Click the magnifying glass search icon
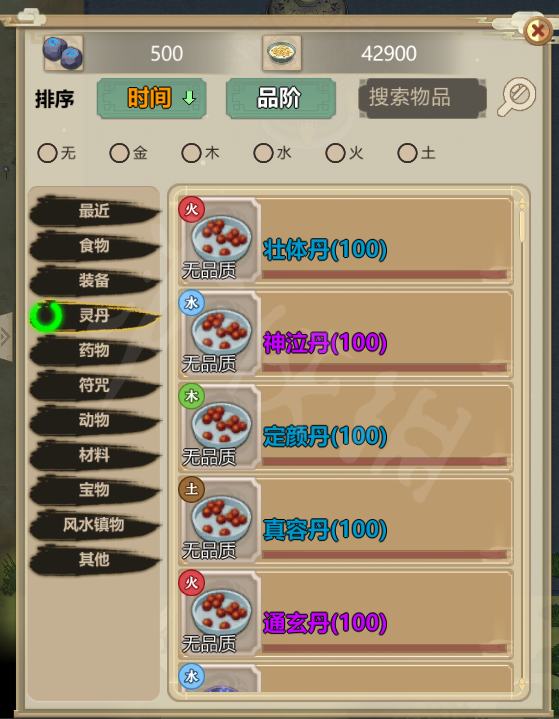This screenshot has width=559, height=719. pos(517,97)
